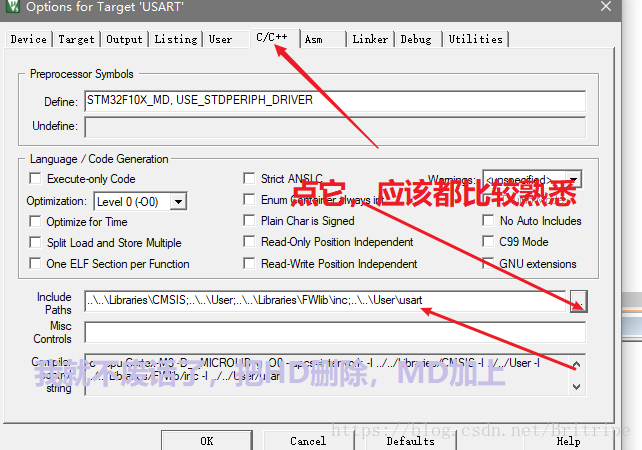The width and height of the screenshot is (642, 450).
Task: Click the Cancel button
Action: (x=308, y=441)
